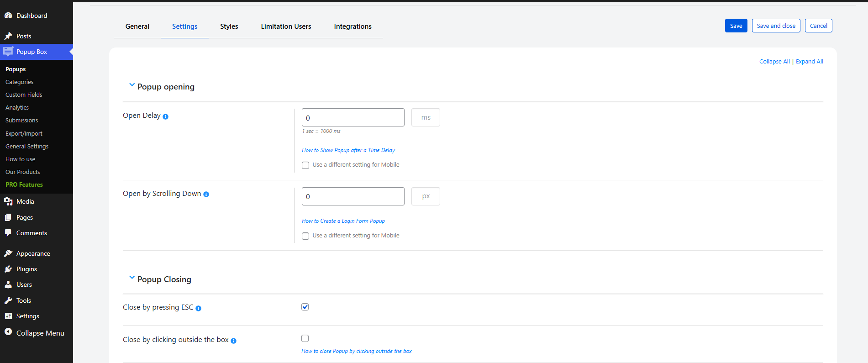This screenshot has width=868, height=363.
Task: Click Collapse All sections link
Action: (x=774, y=62)
